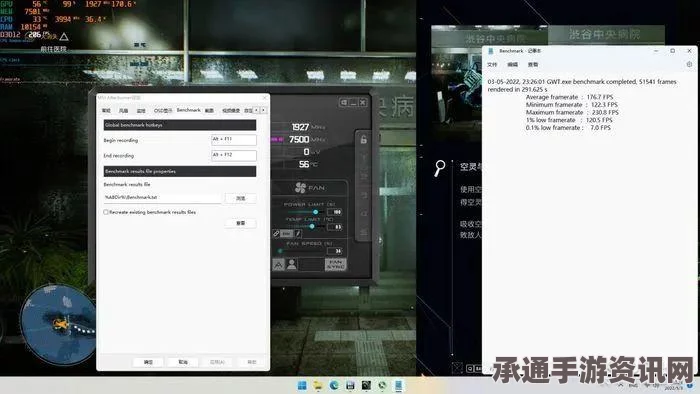Click the Fan Speed value box
The height and width of the screenshot is (394, 700).
pyautogui.click(x=334, y=251)
